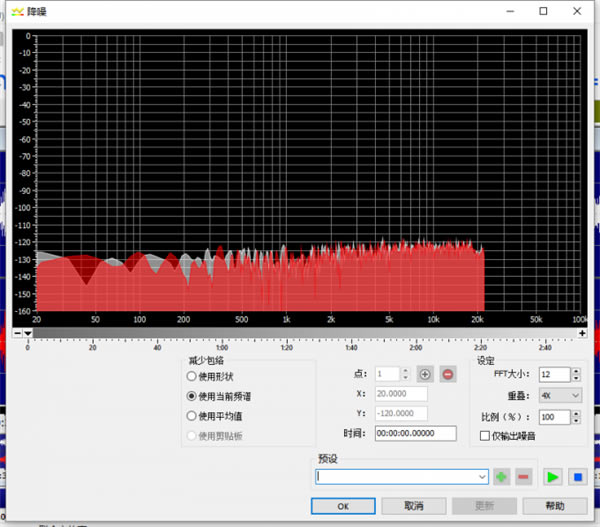The height and width of the screenshot is (527, 600).
Task: Click the FFT大小 spinner arrows
Action: (576, 375)
